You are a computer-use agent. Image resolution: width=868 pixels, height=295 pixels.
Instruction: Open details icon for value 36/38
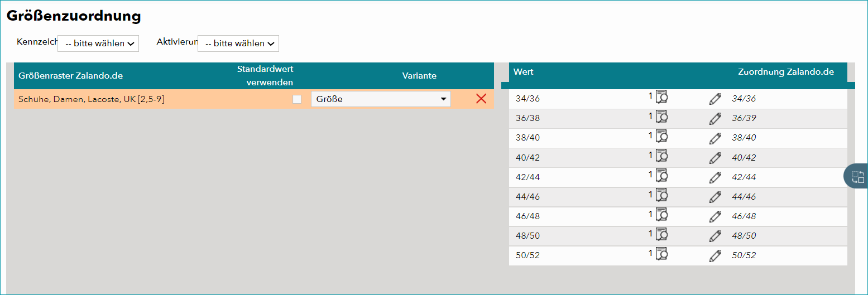click(x=661, y=117)
